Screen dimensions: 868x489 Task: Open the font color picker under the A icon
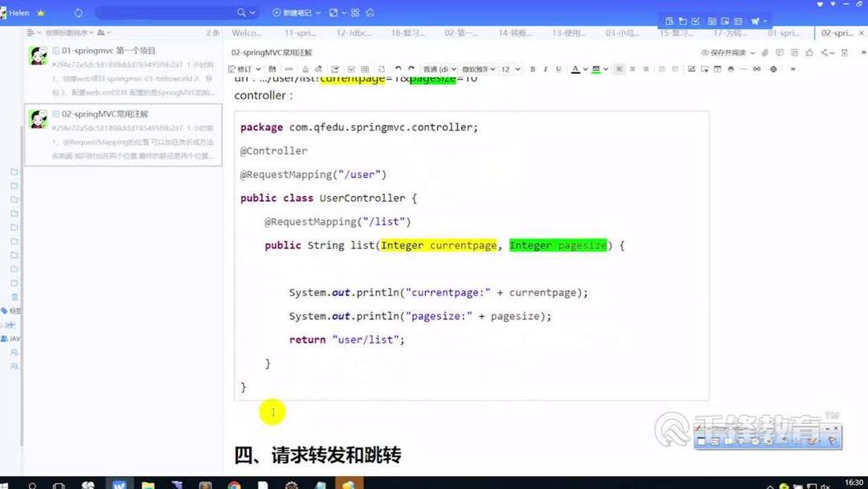tap(575, 68)
